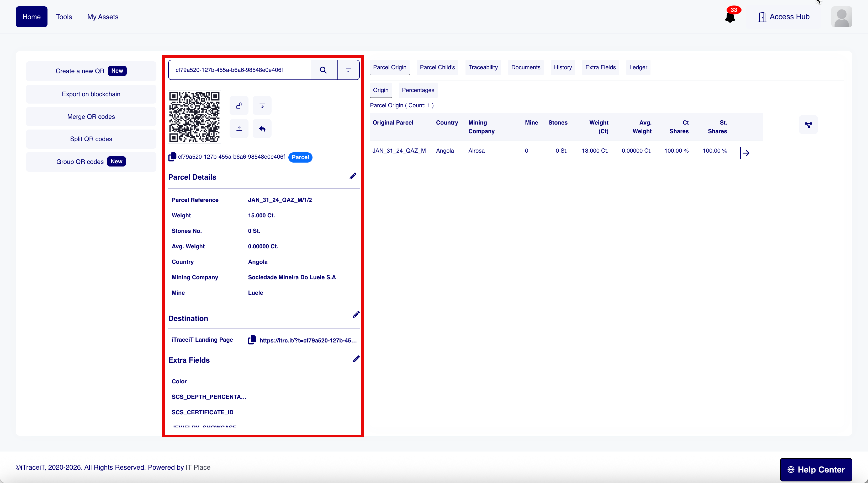Click the upload arrow icon

(x=239, y=129)
